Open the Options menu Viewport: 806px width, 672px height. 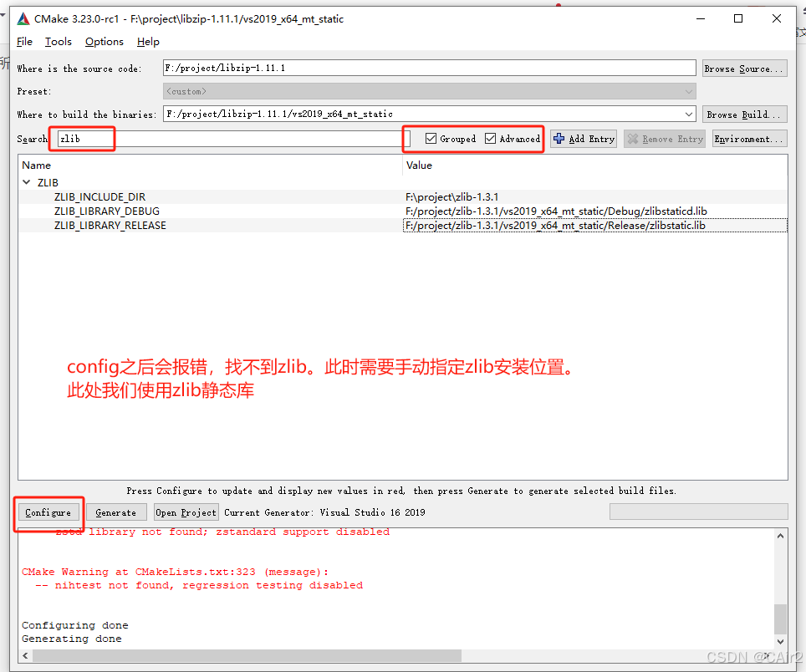pos(104,41)
